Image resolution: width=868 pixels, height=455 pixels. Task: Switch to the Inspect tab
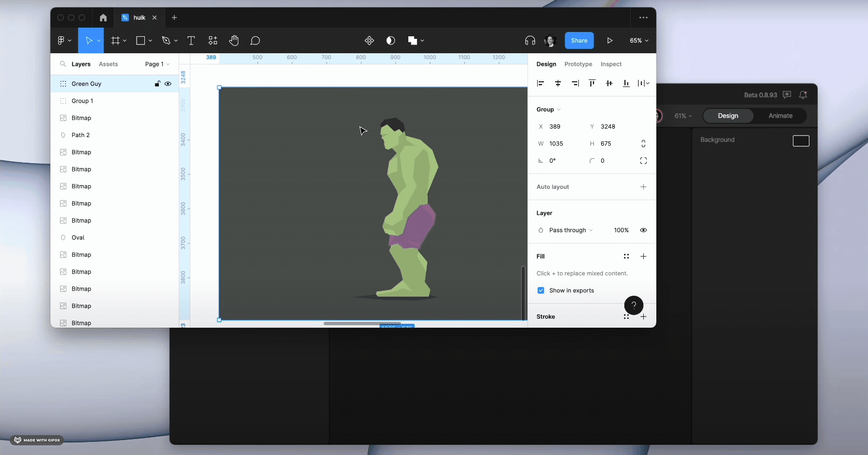click(611, 64)
